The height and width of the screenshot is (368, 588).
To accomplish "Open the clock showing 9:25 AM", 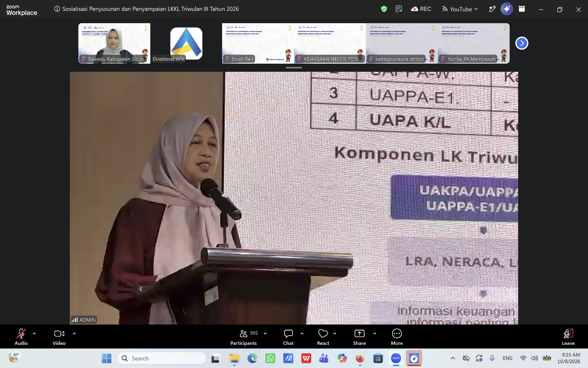I will (x=569, y=358).
